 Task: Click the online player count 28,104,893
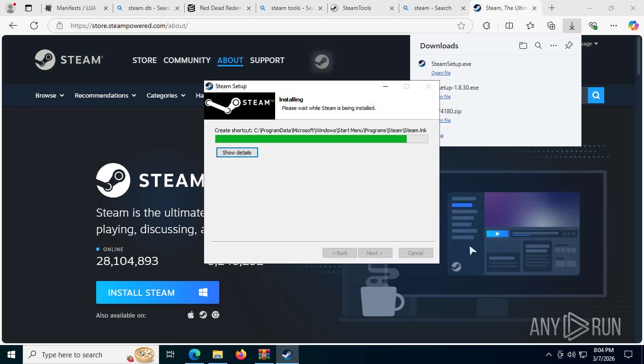coord(127,261)
